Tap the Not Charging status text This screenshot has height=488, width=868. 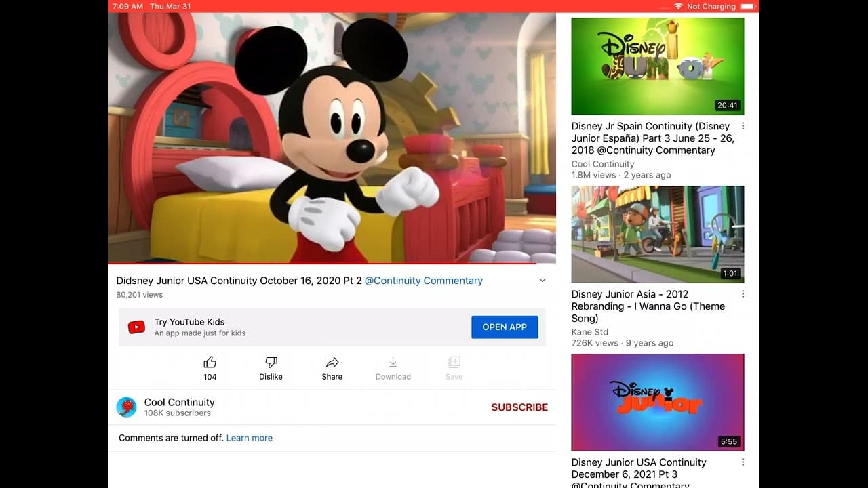coord(711,6)
